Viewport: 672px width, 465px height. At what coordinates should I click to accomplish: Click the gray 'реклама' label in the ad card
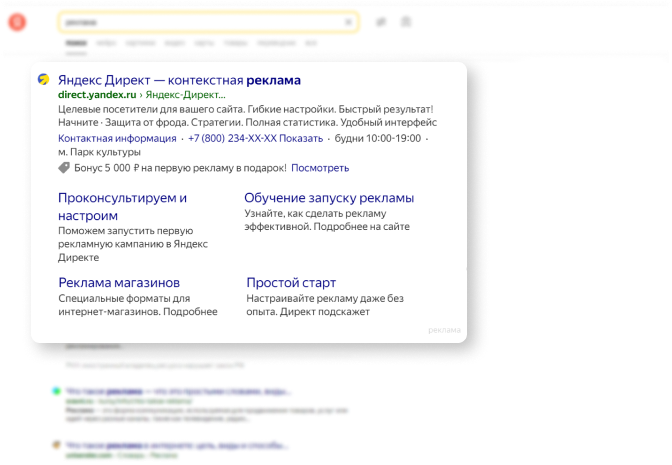click(444, 330)
